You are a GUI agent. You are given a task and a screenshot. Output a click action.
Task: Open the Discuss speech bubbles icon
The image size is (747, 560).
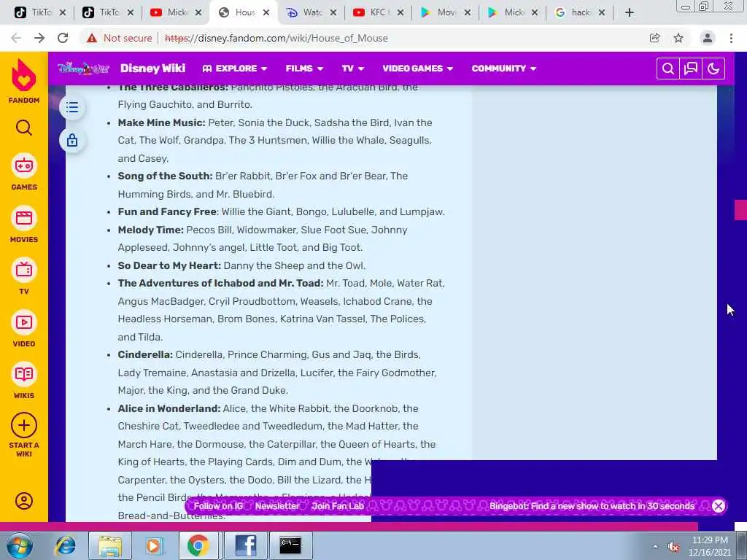[691, 69]
